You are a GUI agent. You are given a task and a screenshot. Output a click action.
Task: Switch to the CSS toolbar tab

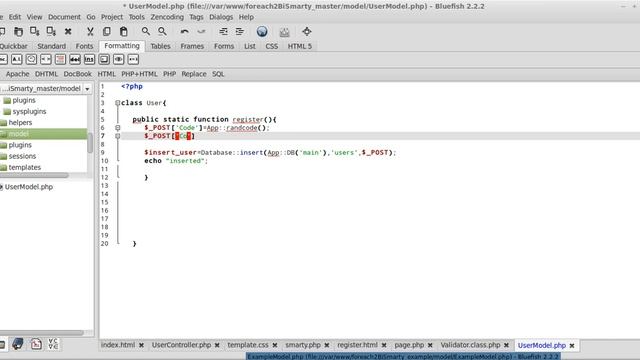pyautogui.click(x=272, y=46)
